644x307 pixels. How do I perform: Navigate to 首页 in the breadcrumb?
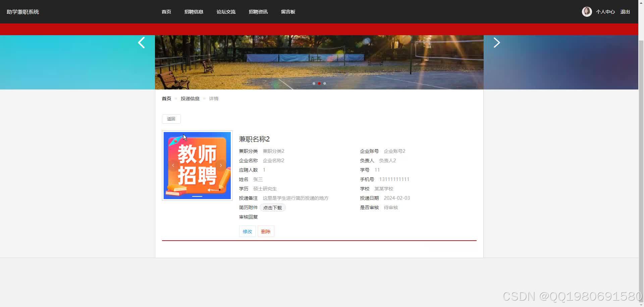[166, 98]
